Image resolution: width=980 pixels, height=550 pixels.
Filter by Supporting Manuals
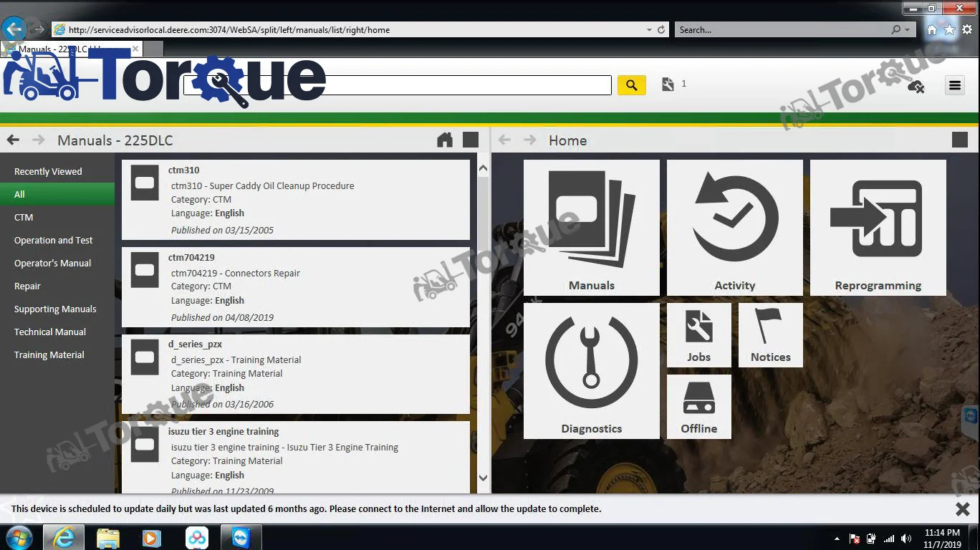point(57,309)
